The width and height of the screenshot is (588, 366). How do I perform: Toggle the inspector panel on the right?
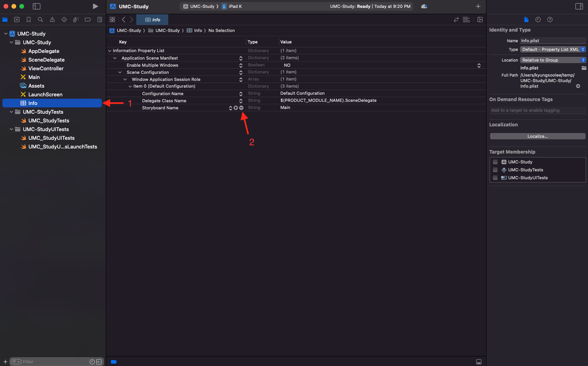[579, 6]
